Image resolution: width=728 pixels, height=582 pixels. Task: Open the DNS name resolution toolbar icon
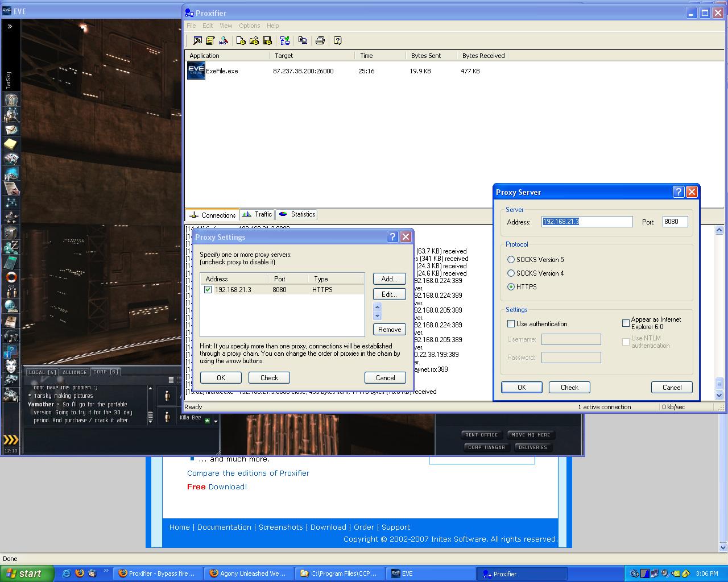coord(223,40)
